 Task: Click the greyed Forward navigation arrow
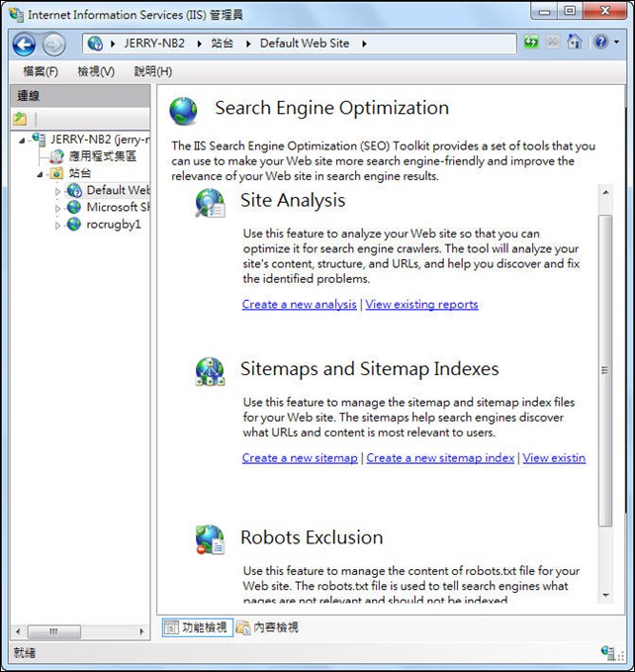[54, 45]
